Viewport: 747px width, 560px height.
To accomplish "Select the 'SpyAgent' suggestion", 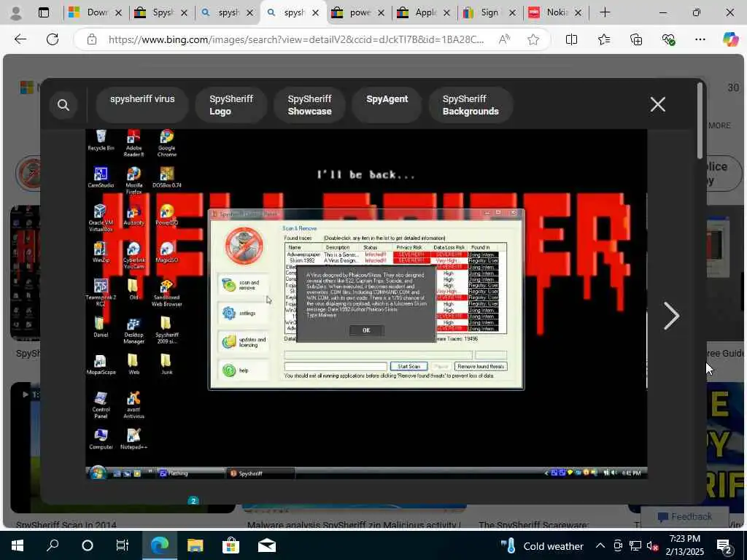I will [387, 105].
